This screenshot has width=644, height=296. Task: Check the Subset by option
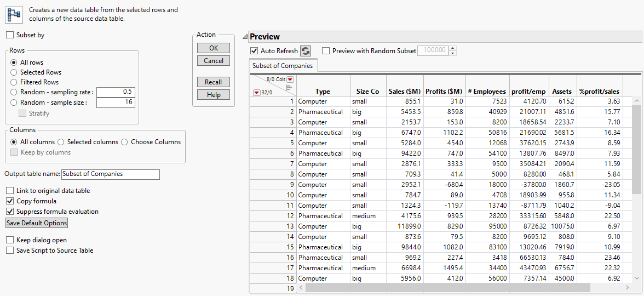[10, 35]
